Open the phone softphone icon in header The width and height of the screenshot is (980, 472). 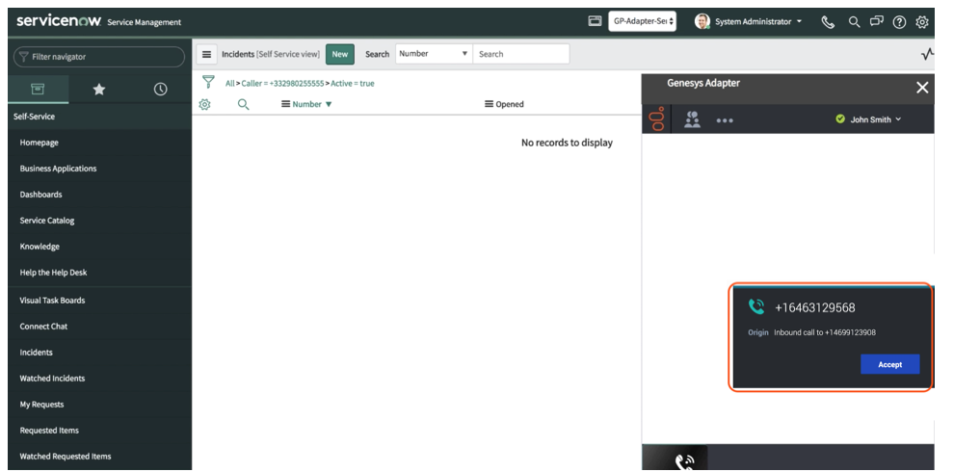[828, 22]
